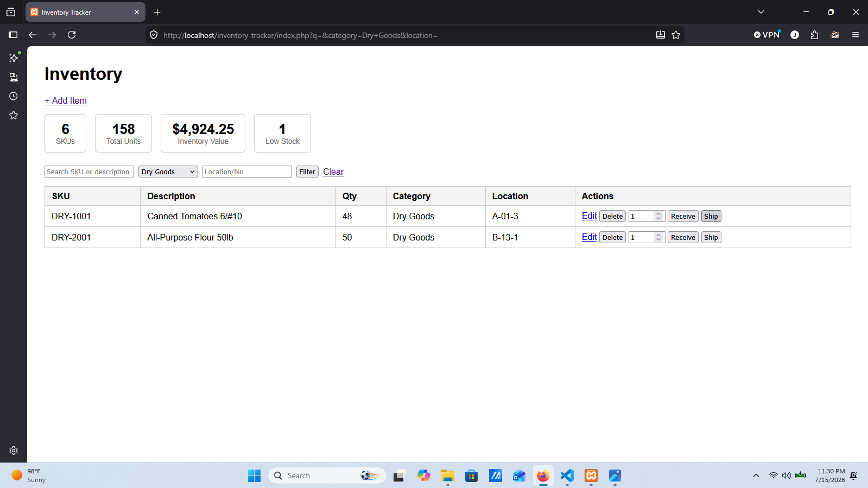Click the A-01-3 location cell
The width and height of the screenshot is (868, 488).
pyautogui.click(x=530, y=216)
